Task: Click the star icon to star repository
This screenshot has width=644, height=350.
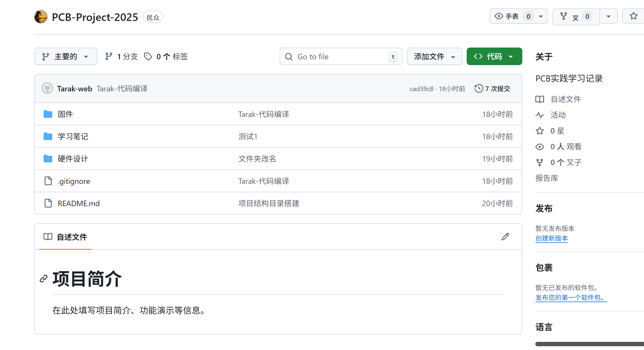Action: coord(633,16)
